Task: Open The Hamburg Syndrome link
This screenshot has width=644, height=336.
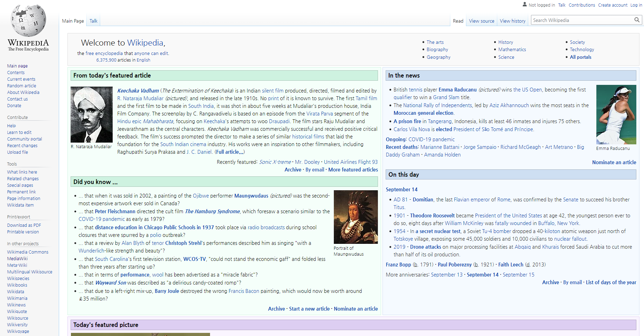Action: click(212, 211)
